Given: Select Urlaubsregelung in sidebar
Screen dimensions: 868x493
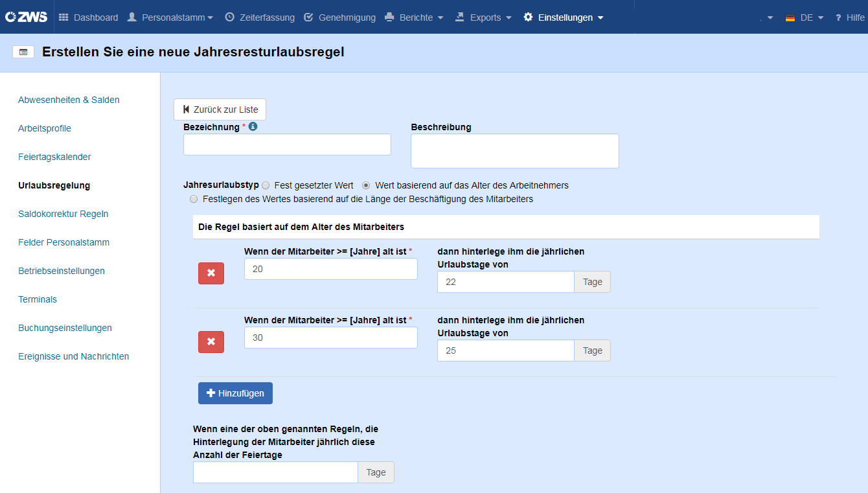Looking at the screenshot, I should click(x=54, y=185).
